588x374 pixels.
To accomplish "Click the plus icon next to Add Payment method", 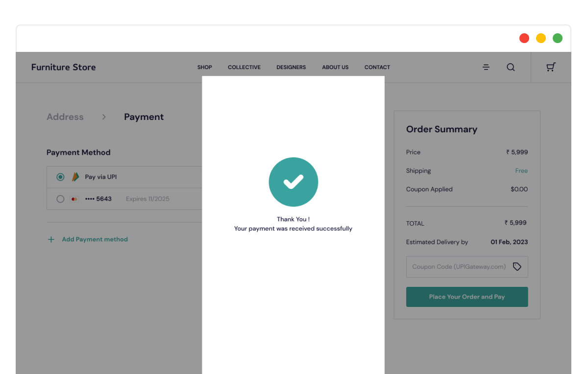I will [51, 239].
